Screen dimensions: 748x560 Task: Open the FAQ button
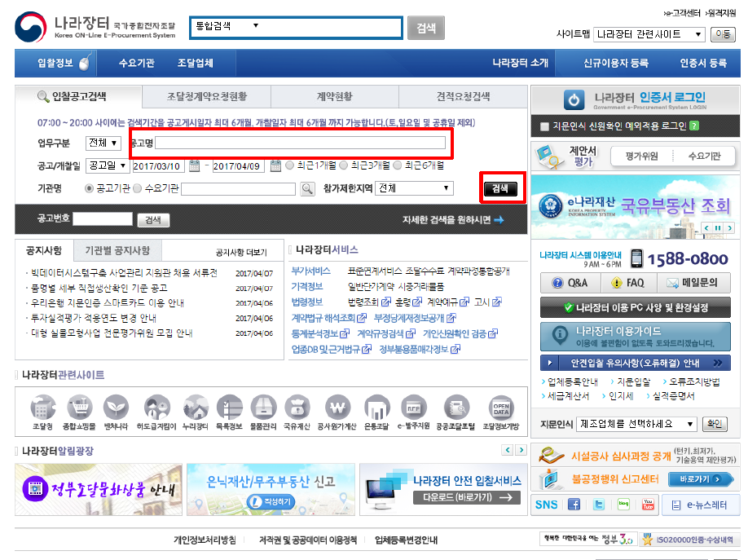pyautogui.click(x=628, y=283)
